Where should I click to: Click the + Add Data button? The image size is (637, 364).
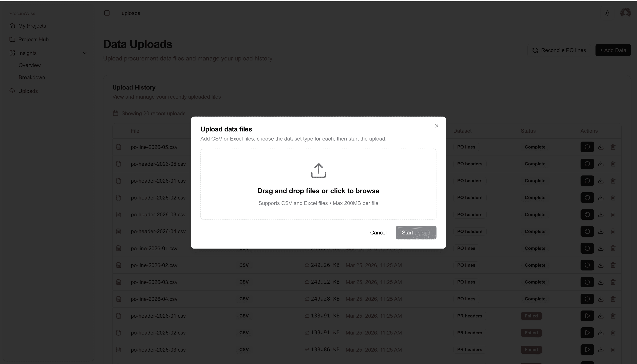pyautogui.click(x=613, y=50)
